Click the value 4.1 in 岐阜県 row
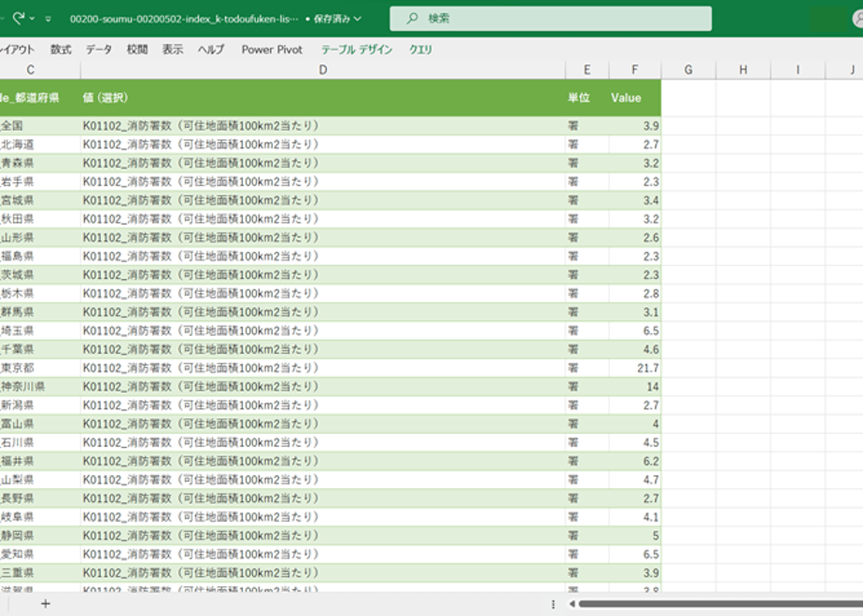 (x=635, y=517)
